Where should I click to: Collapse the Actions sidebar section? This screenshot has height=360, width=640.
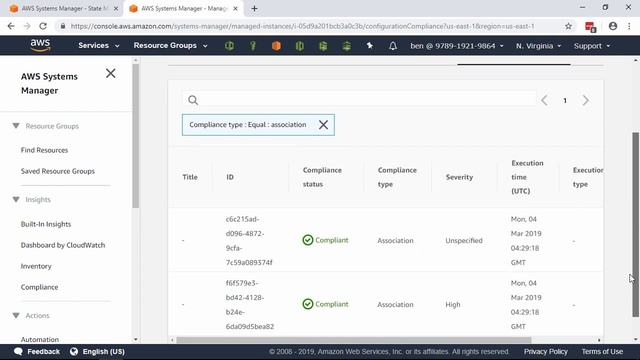16,316
